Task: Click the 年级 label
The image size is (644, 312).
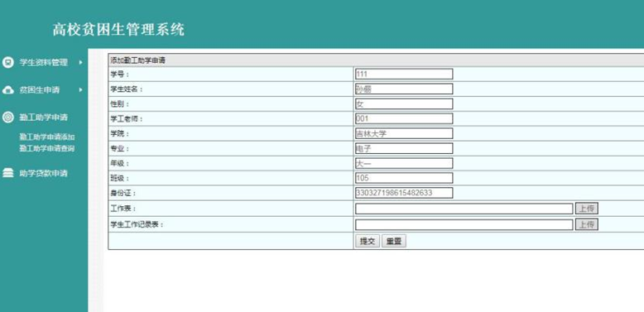Action: point(119,163)
